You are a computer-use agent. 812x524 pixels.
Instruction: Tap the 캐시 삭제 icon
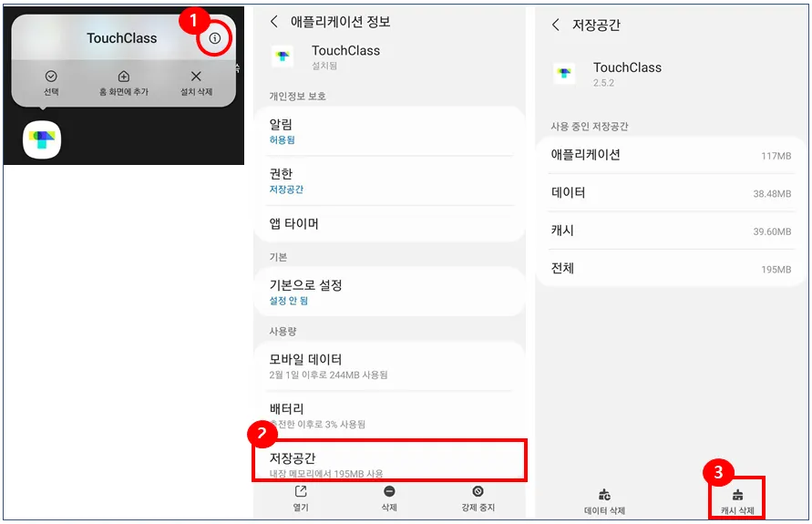[737, 495]
